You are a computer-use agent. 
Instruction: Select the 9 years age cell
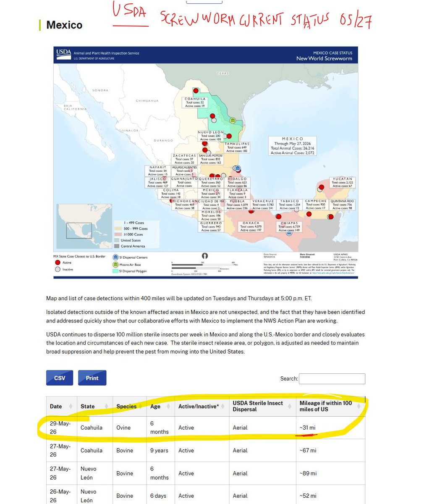[x=161, y=450]
